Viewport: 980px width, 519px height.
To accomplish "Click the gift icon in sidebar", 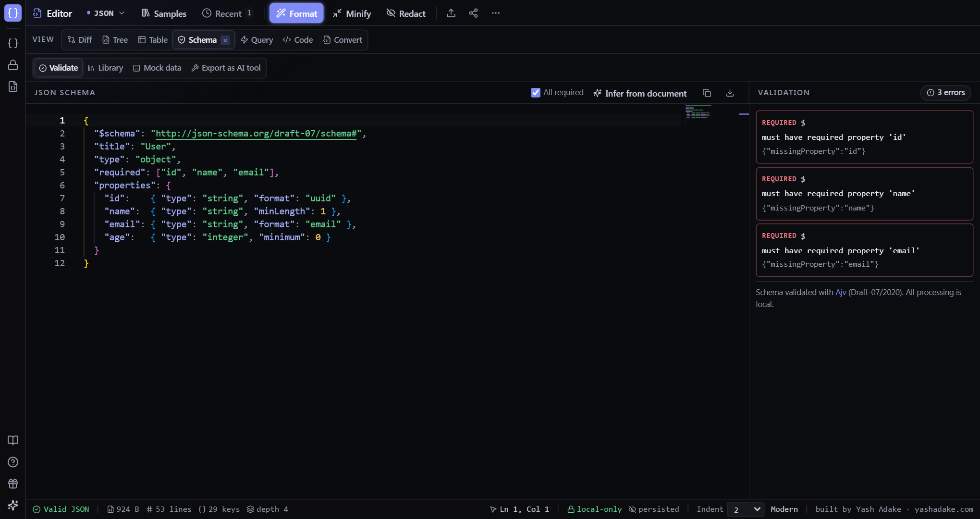I will click(13, 483).
